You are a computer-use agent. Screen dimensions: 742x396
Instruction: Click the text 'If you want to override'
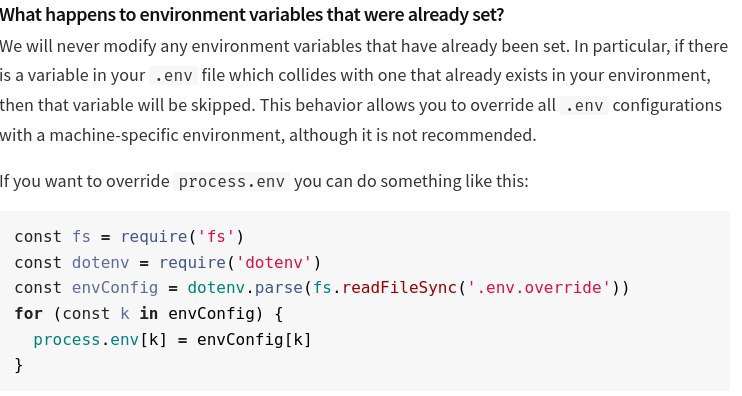tap(85, 182)
